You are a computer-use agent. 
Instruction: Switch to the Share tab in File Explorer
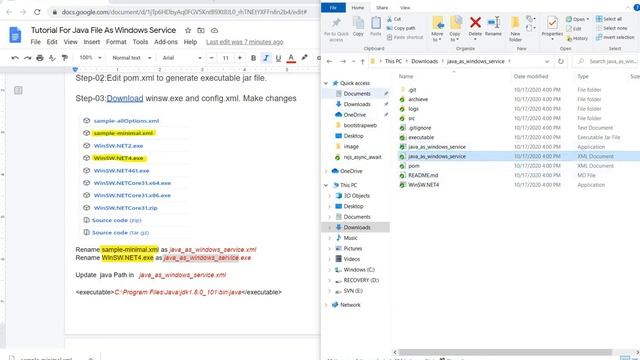point(382,8)
